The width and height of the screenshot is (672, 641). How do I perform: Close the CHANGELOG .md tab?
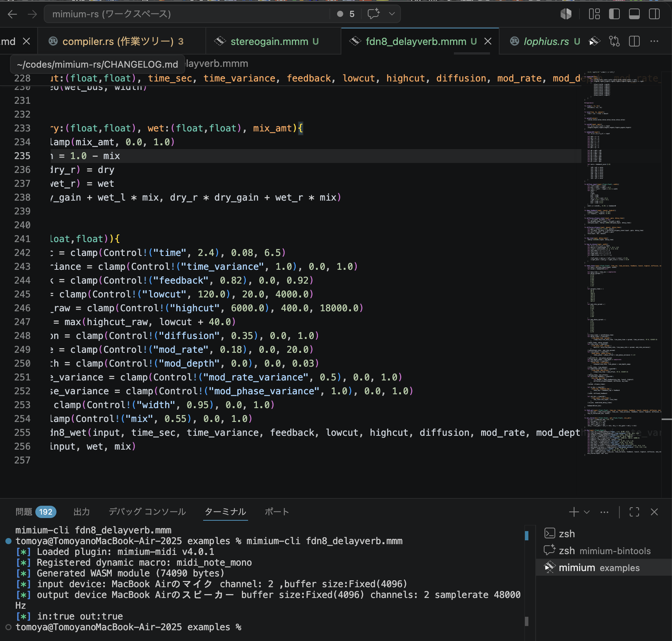click(x=26, y=41)
